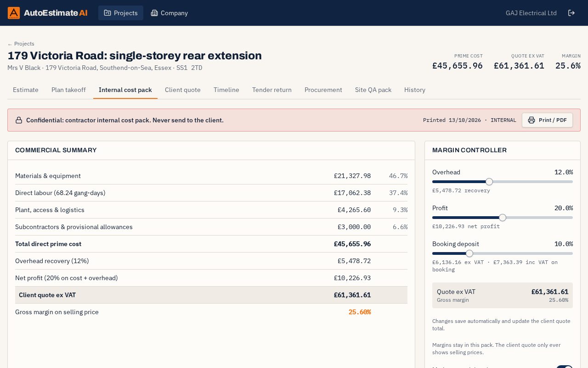This screenshot has width=588, height=368.
Task: Click the sign-out icon next to GAJ Electrical Ltd
Action: [571, 13]
